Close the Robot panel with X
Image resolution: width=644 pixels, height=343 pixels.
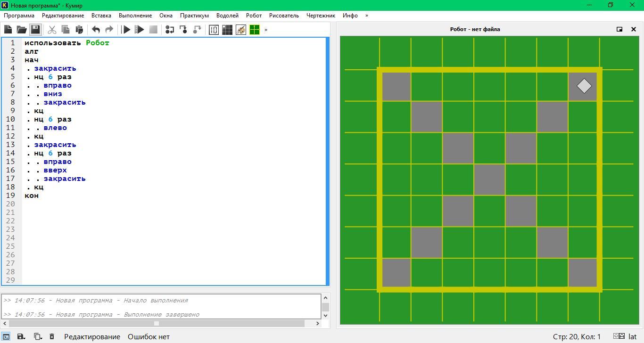point(634,29)
